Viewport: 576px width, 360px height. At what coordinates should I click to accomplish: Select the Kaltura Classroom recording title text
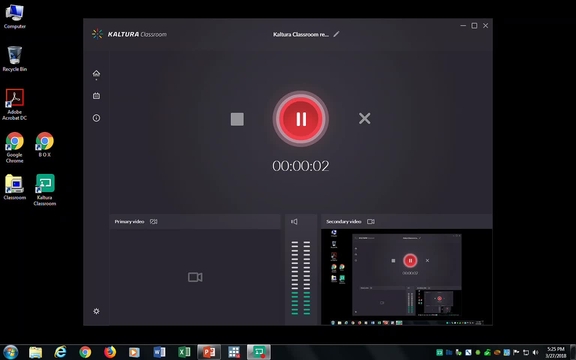[300, 35]
